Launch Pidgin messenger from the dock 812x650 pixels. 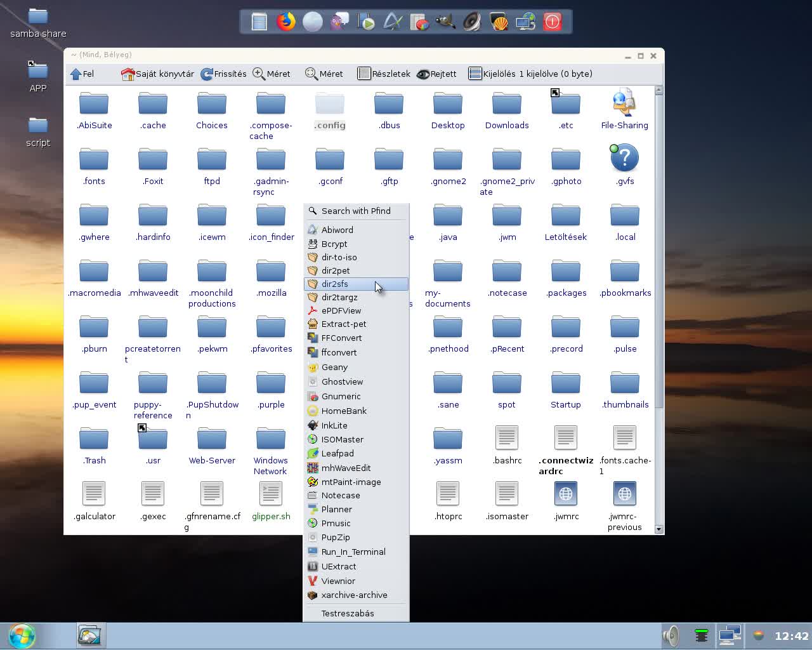(x=339, y=22)
